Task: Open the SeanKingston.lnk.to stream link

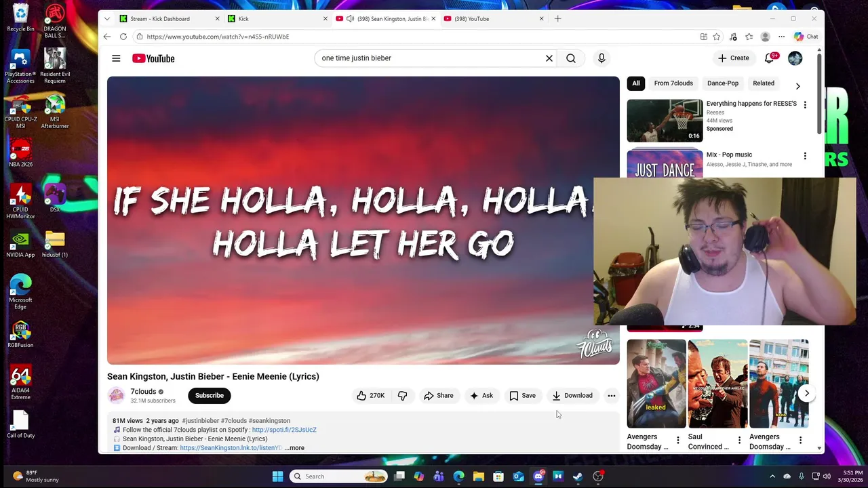Action: click(x=231, y=448)
